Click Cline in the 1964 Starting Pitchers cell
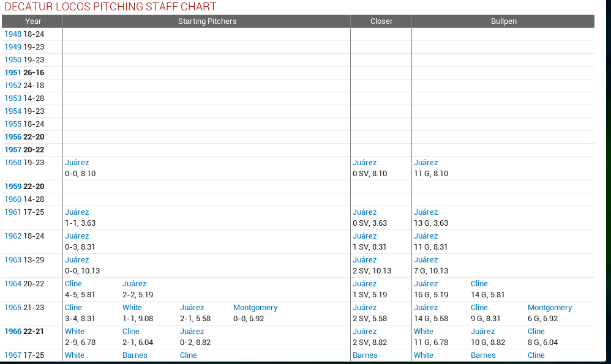Image resolution: width=611 pixels, height=364 pixels. coord(73,284)
